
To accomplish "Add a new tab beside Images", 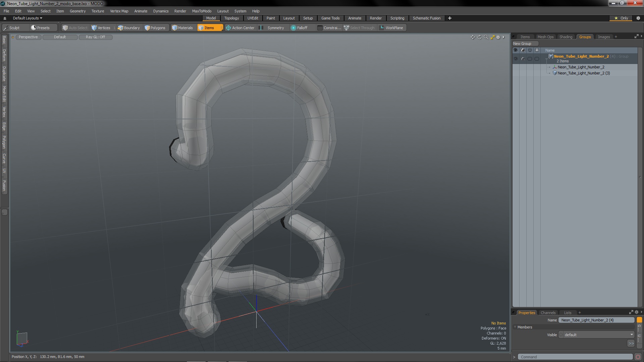I will (616, 37).
